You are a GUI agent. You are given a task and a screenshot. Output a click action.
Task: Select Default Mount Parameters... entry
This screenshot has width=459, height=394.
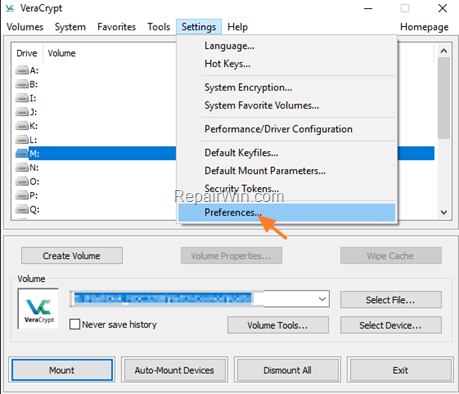click(287, 171)
